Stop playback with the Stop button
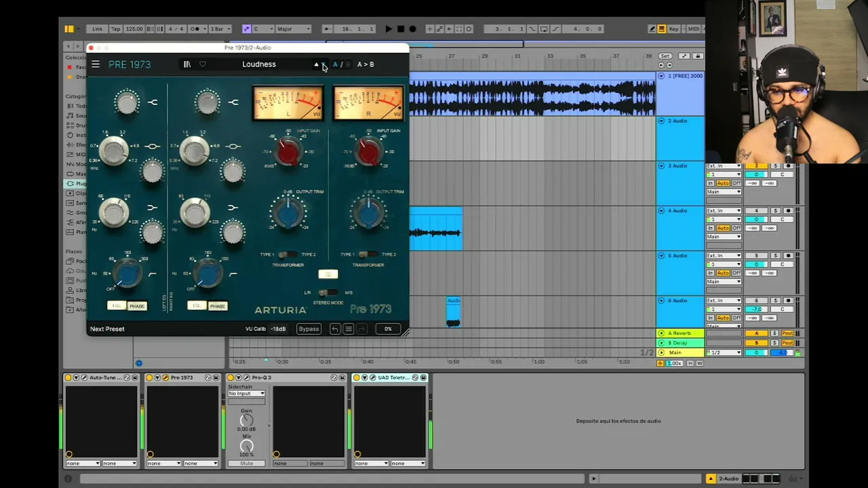 (x=400, y=29)
